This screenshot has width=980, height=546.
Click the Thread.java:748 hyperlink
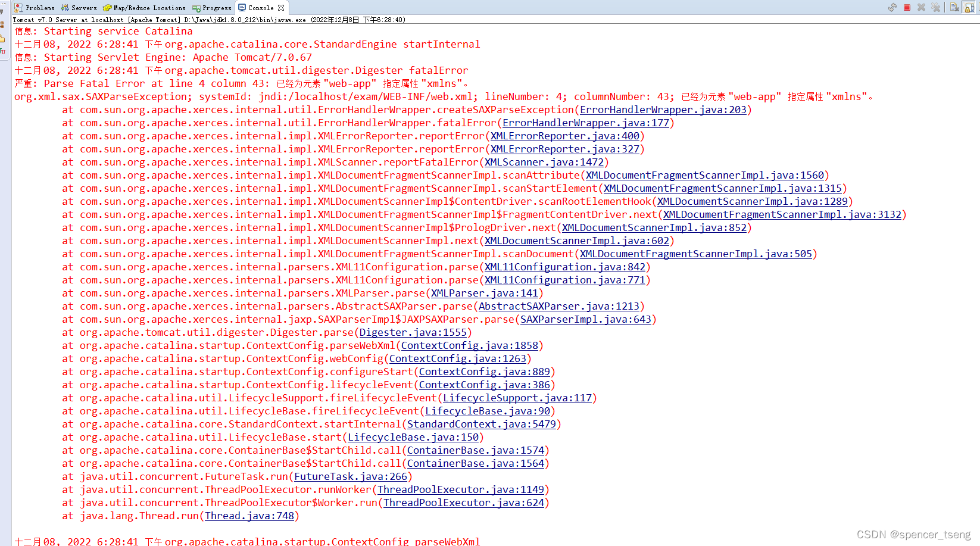point(249,516)
